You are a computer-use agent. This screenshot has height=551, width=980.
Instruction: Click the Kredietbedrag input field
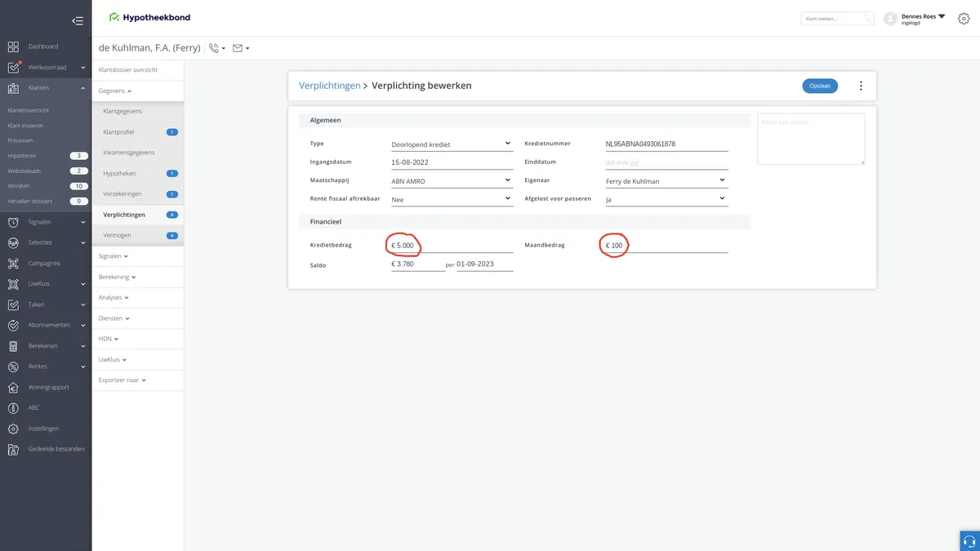(452, 245)
